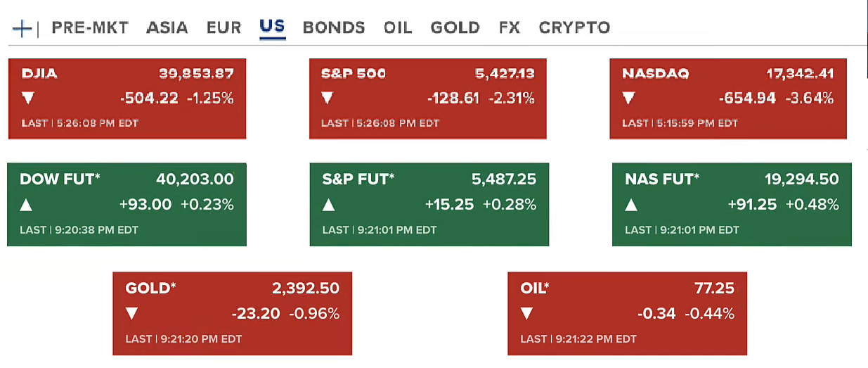868x368 pixels.
Task: Click the plus icon beside PRE-MKT
Action: point(22,28)
